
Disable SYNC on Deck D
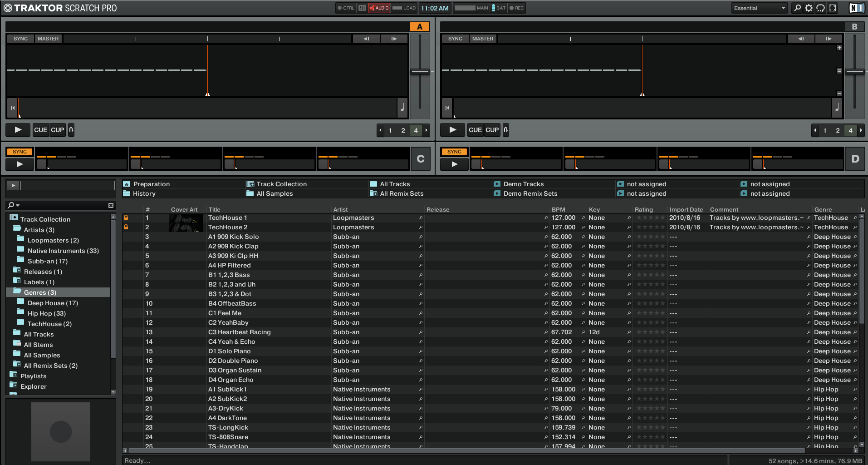[455, 152]
